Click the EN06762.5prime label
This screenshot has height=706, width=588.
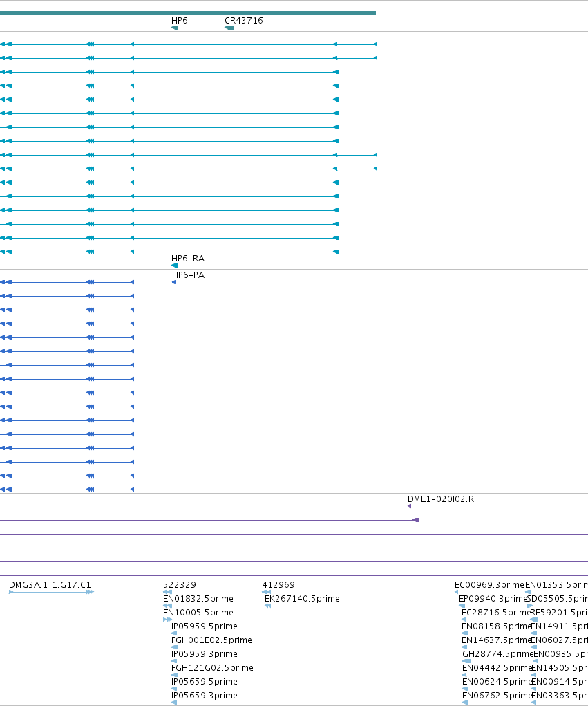[x=497, y=696]
